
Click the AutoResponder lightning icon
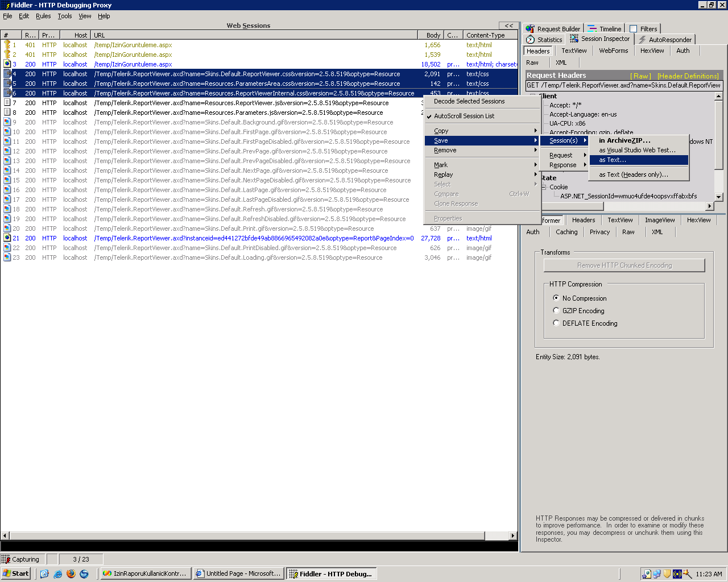(x=642, y=39)
